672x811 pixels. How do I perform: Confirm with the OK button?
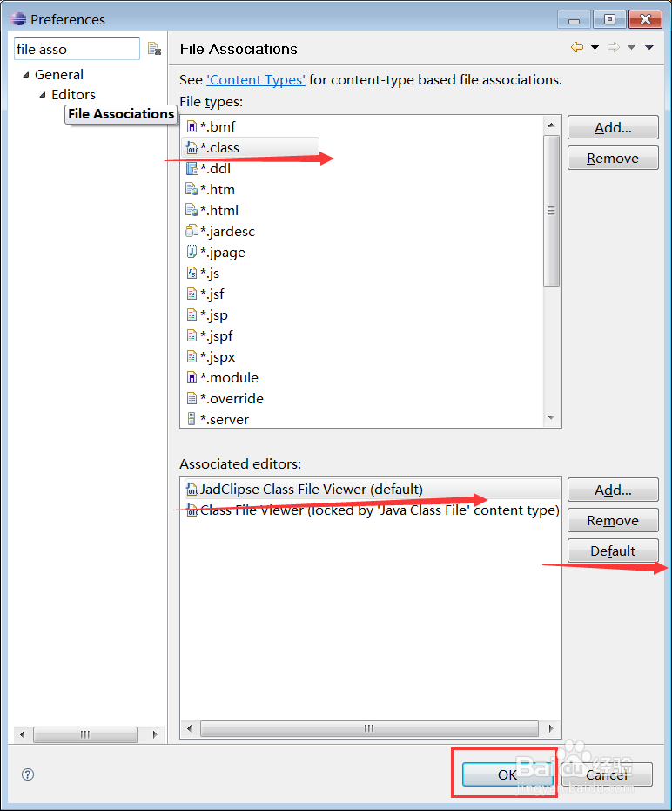click(x=507, y=774)
